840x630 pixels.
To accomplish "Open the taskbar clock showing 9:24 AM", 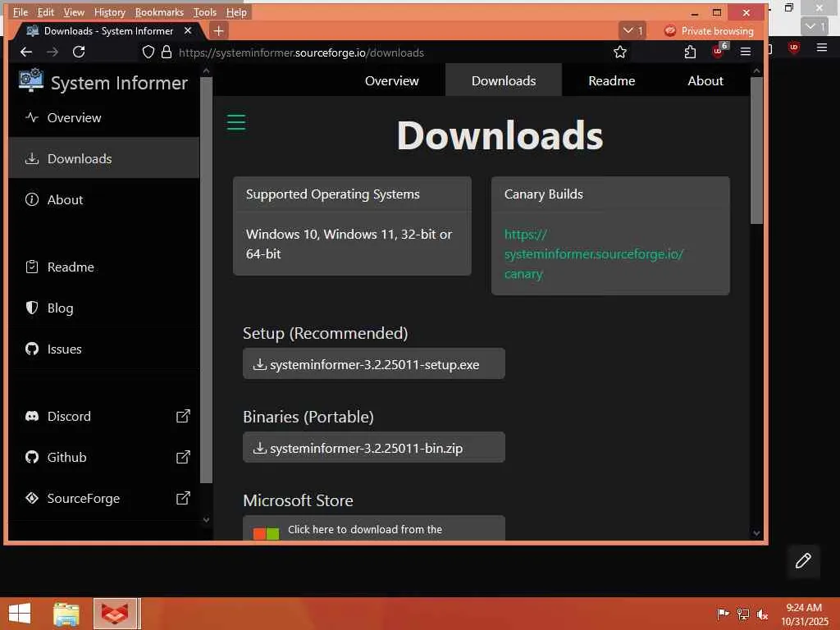I will coord(804,614).
